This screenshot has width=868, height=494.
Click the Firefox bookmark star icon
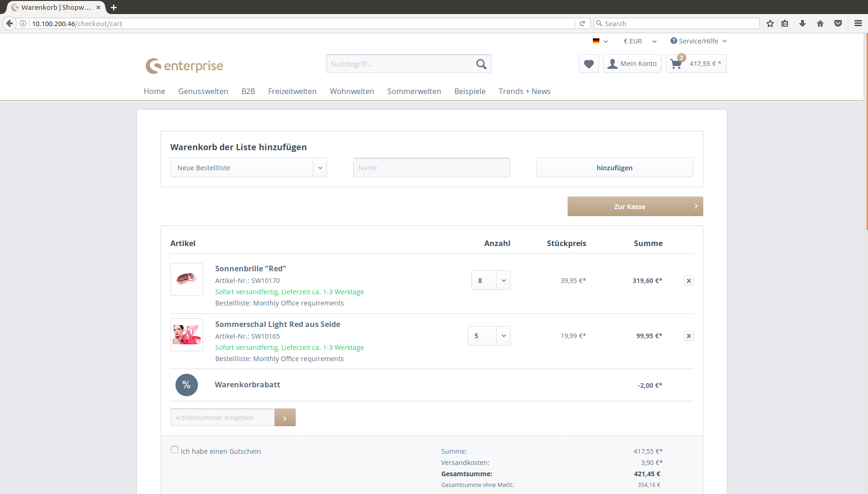(770, 23)
